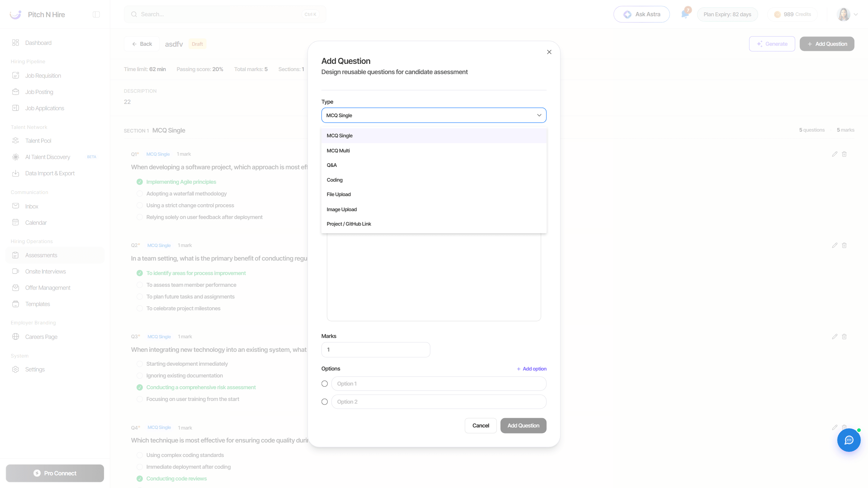Cancel the Add Question dialog
The image size is (868, 488).
point(480,426)
